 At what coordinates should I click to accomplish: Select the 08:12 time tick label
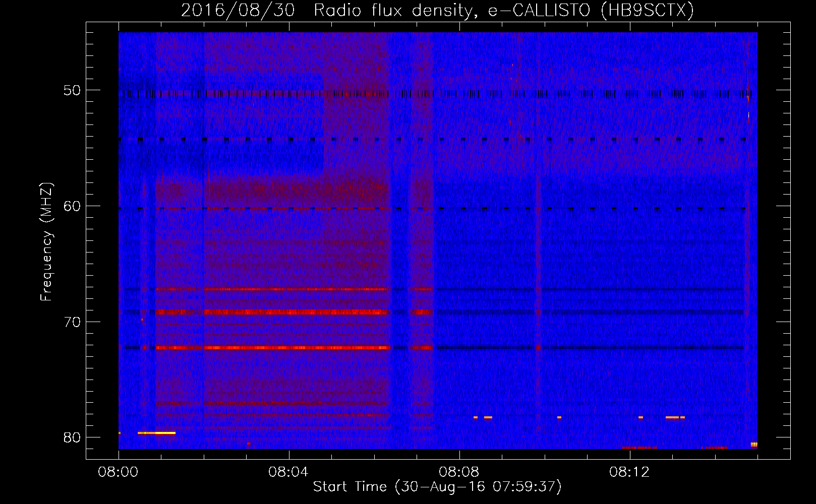coord(629,472)
